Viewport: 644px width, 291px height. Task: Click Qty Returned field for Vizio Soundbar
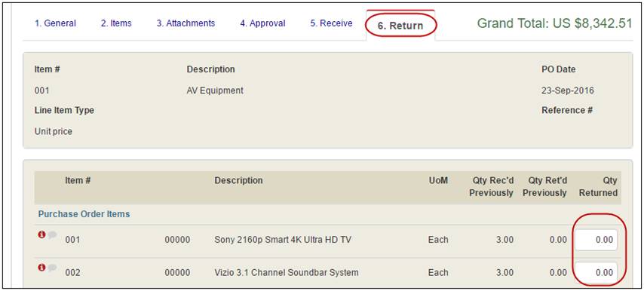click(x=596, y=273)
